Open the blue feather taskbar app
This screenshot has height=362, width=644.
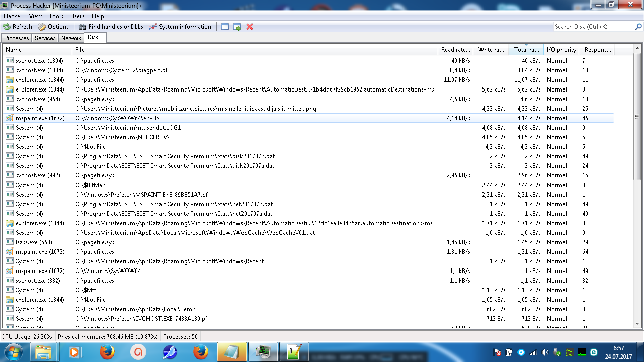pos(170,352)
